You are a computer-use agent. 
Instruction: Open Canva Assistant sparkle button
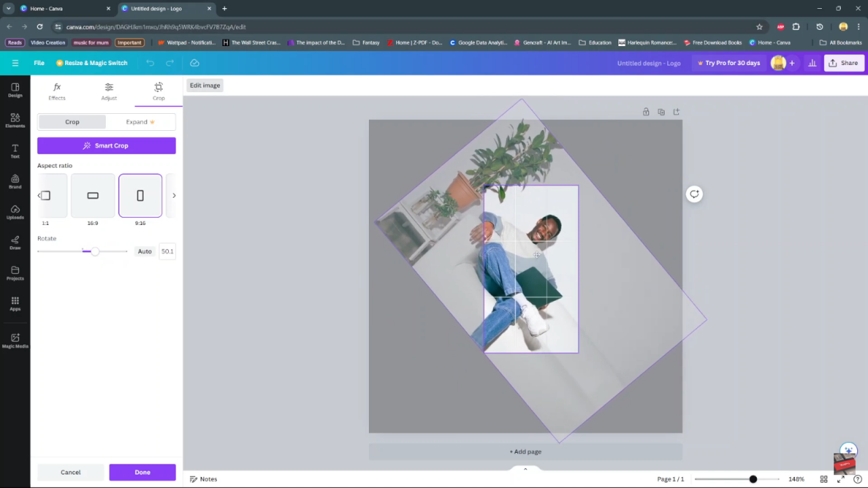[848, 451]
